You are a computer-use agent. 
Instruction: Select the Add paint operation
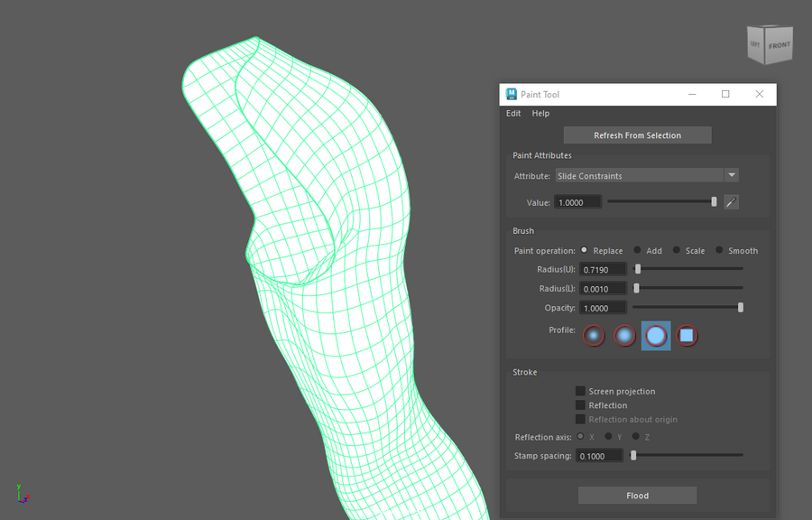638,250
